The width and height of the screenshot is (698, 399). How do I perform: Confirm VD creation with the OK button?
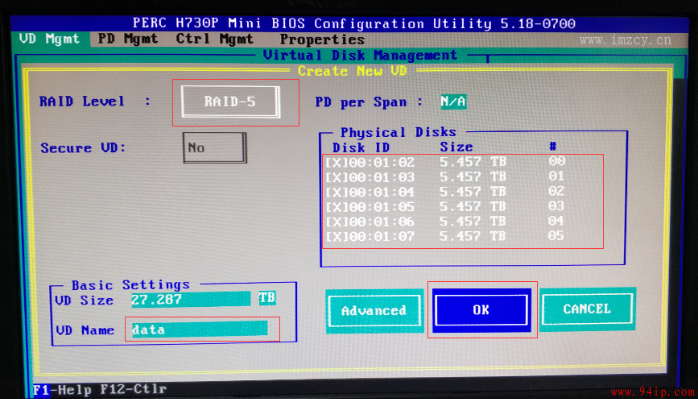(x=481, y=310)
